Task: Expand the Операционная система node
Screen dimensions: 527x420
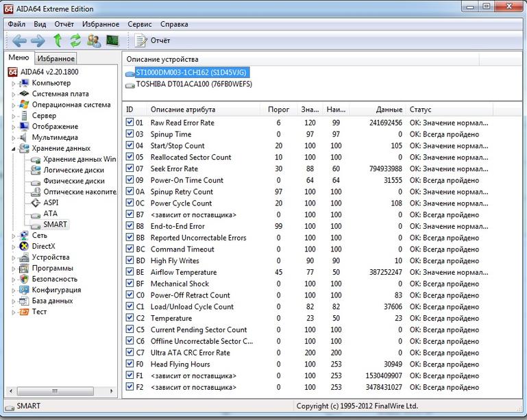Action: pyautogui.click(x=14, y=105)
